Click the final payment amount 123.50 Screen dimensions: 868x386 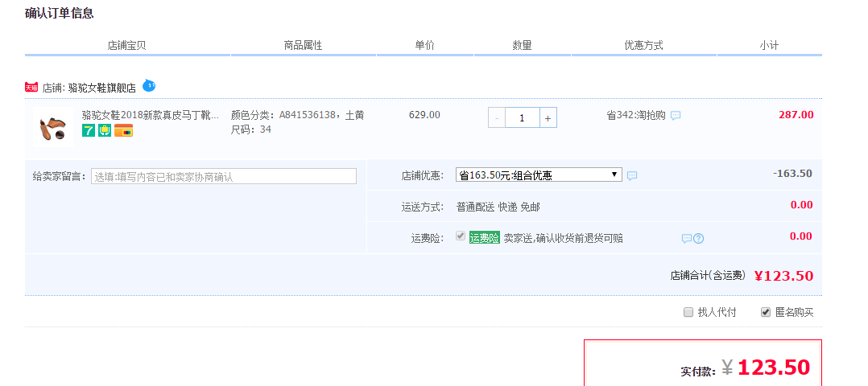coord(774,368)
